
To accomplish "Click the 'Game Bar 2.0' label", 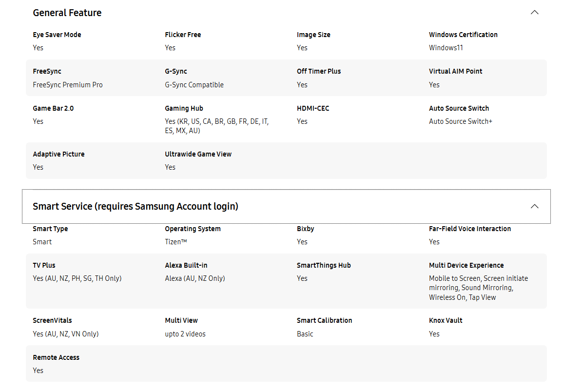I will (x=53, y=108).
